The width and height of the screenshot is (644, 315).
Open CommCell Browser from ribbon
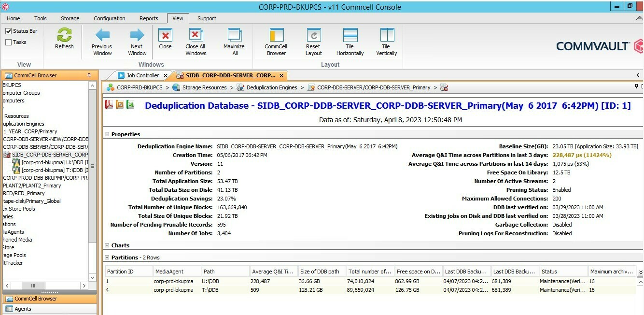pos(276,35)
